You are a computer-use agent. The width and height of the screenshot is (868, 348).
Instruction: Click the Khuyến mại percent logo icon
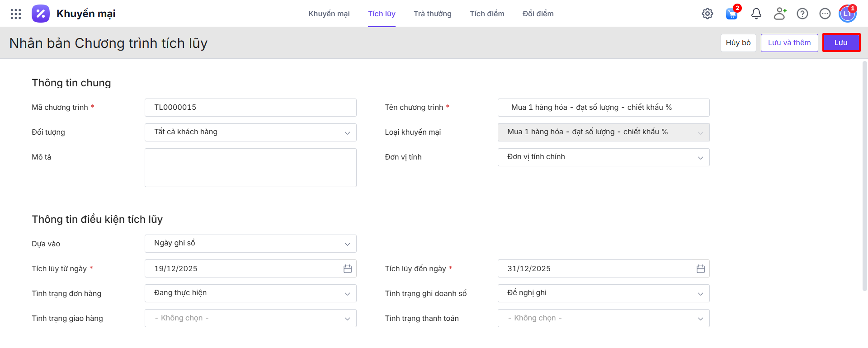[41, 14]
